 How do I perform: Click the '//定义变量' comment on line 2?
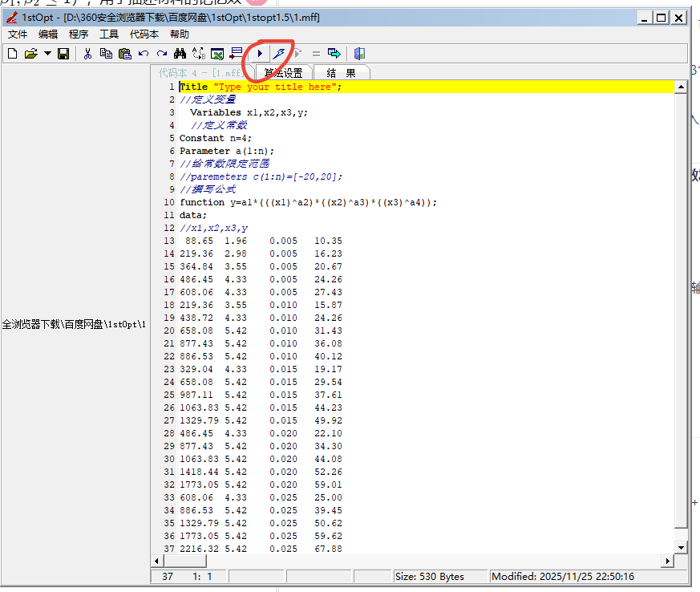tap(208, 99)
